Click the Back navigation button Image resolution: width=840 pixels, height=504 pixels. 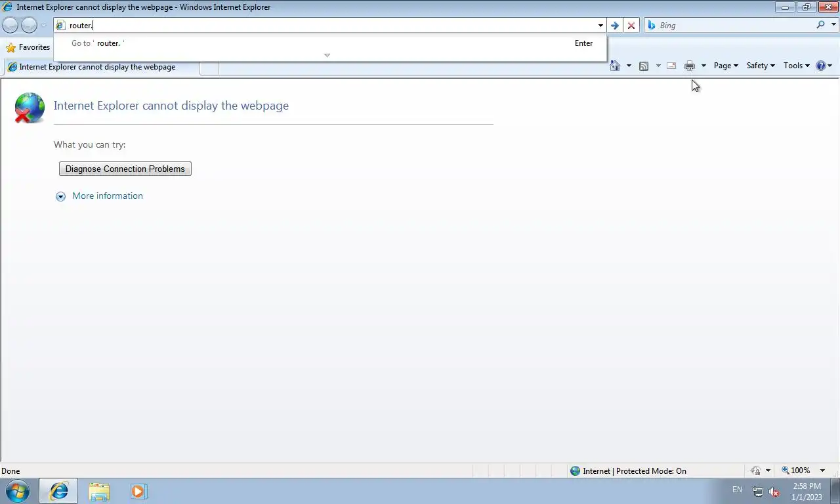(x=10, y=26)
